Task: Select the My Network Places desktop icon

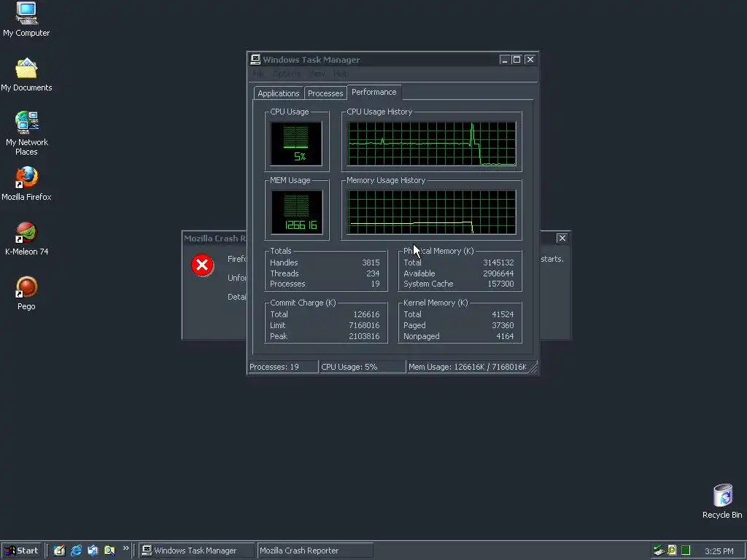Action: click(x=26, y=133)
